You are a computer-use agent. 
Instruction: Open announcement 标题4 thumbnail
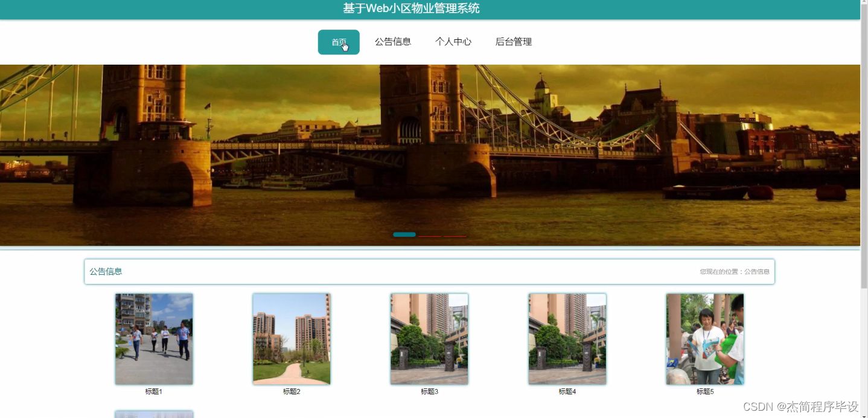click(567, 339)
